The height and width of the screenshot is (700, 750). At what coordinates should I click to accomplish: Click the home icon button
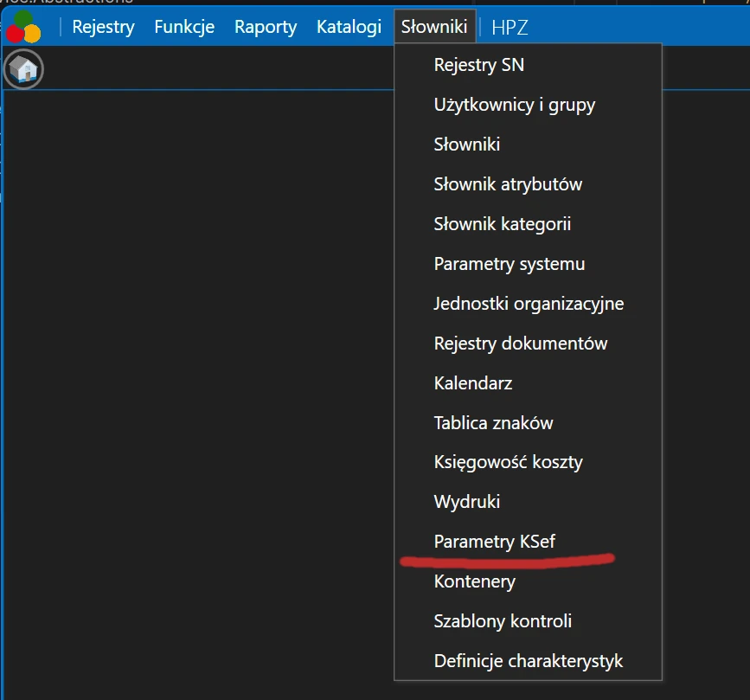pyautogui.click(x=23, y=69)
